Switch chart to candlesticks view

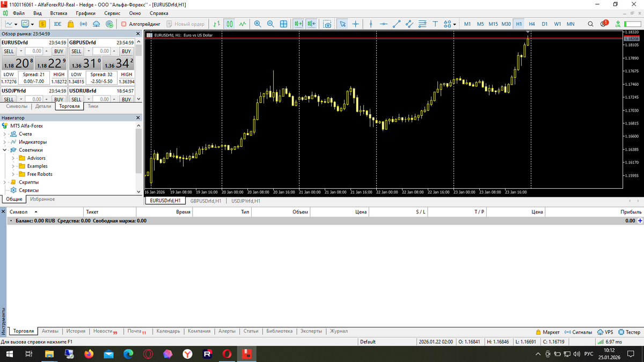pyautogui.click(x=230, y=24)
